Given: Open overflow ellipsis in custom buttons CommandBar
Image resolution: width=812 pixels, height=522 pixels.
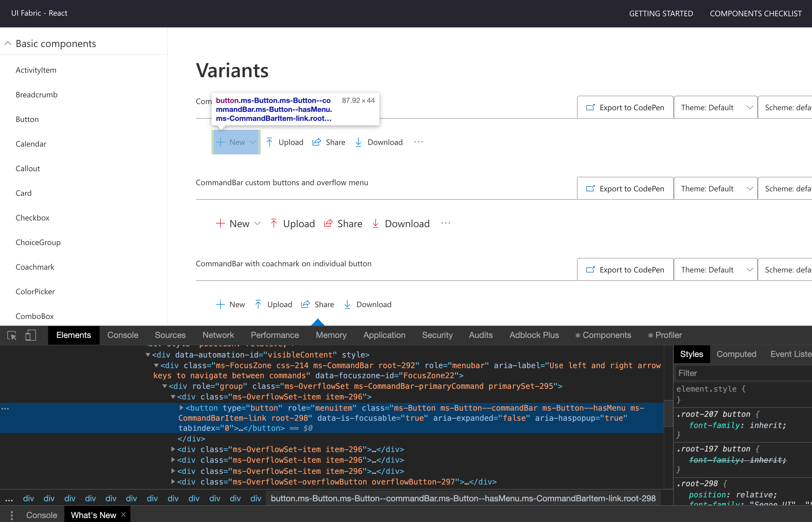Looking at the screenshot, I should click(445, 224).
